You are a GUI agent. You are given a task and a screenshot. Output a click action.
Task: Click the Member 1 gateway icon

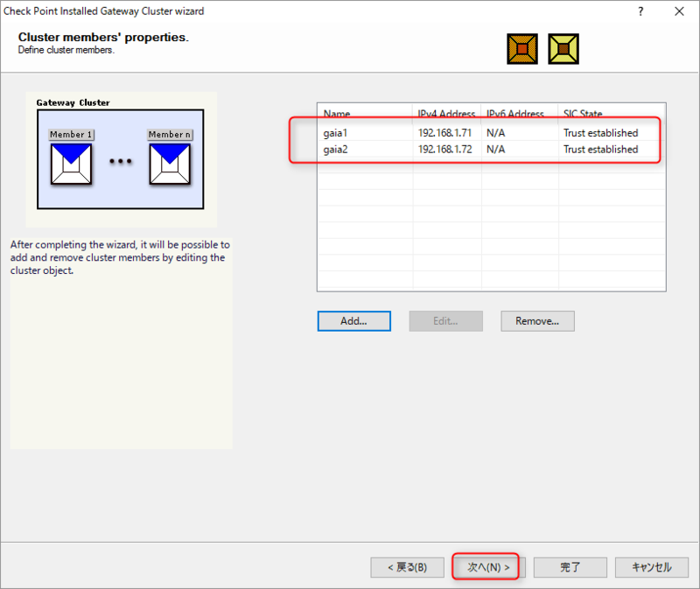(x=72, y=164)
